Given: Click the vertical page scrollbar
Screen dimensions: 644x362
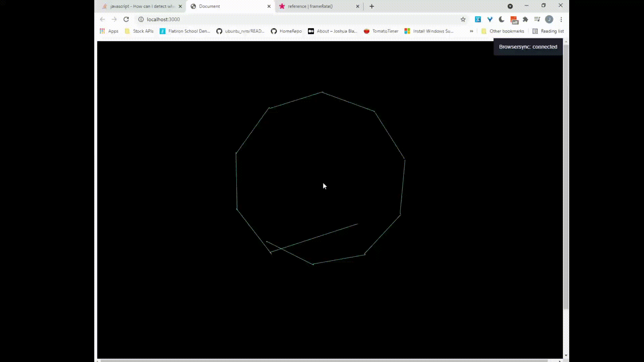Looking at the screenshot, I should coord(566,174).
